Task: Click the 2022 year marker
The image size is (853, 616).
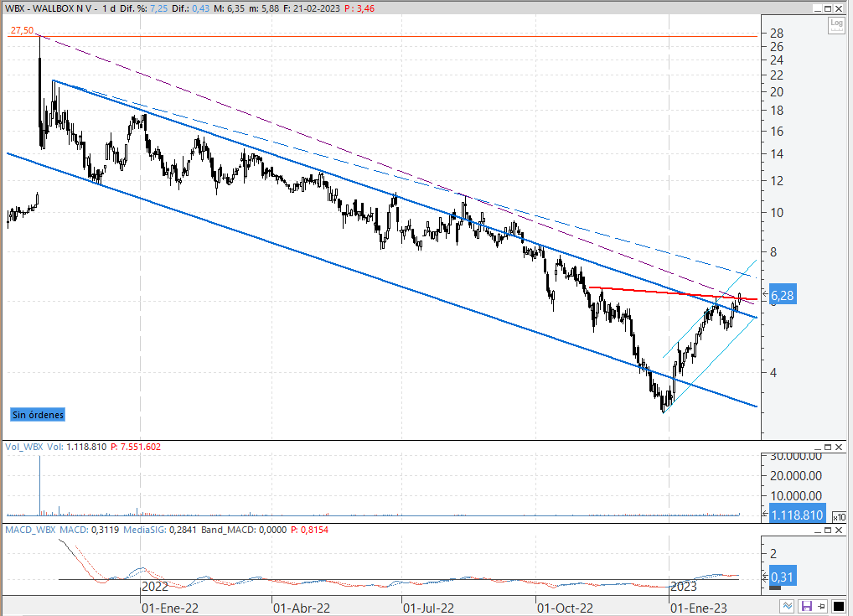Action: [155, 587]
